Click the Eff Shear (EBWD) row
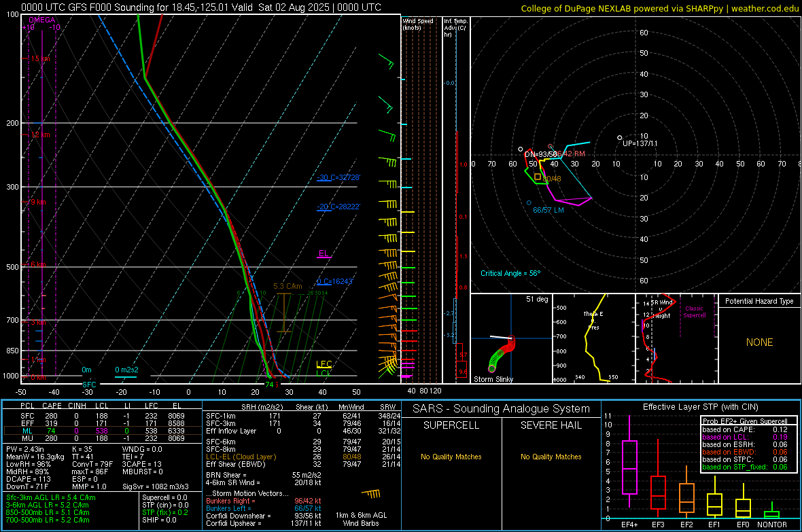Viewport: 802px width, 532px height. click(303, 465)
